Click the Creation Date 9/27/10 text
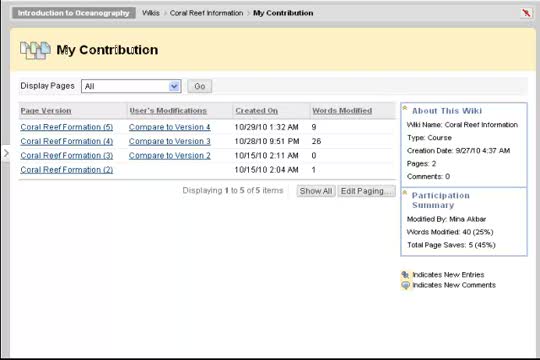540x360 pixels. coord(458,151)
